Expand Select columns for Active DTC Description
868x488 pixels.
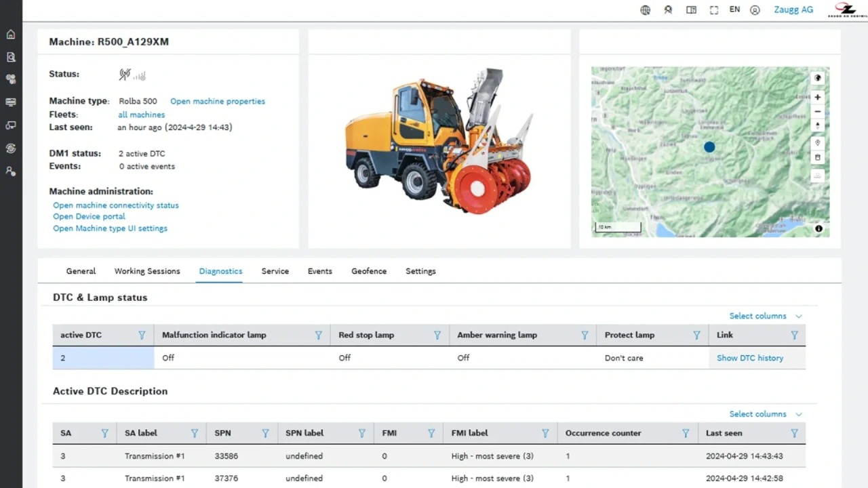pos(765,414)
